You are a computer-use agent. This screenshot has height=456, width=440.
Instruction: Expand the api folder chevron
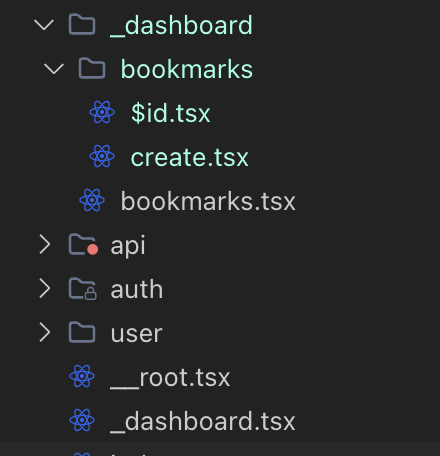(x=45, y=244)
